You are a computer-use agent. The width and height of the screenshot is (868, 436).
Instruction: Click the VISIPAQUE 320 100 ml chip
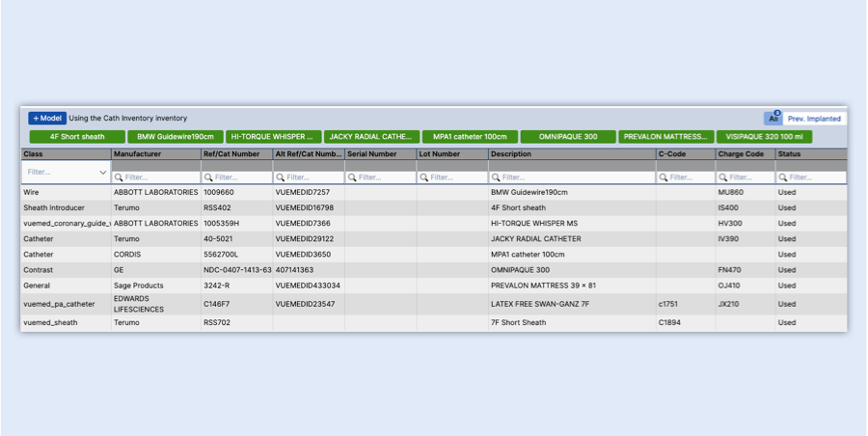(764, 137)
